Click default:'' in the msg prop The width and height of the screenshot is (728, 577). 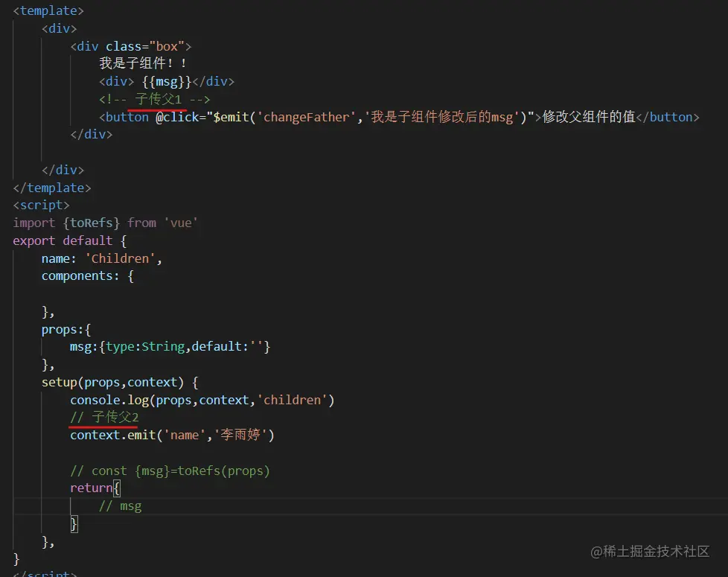point(227,347)
